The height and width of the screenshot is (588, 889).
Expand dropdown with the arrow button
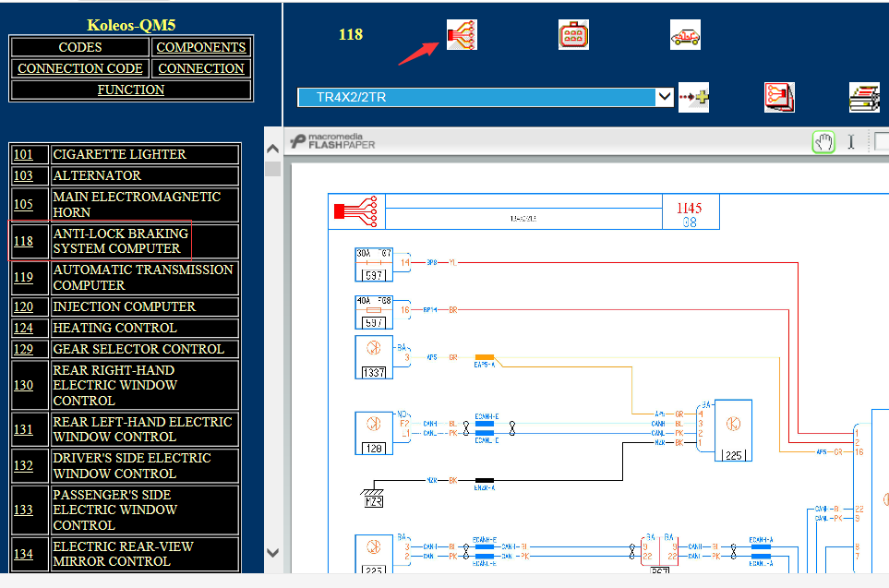[665, 97]
